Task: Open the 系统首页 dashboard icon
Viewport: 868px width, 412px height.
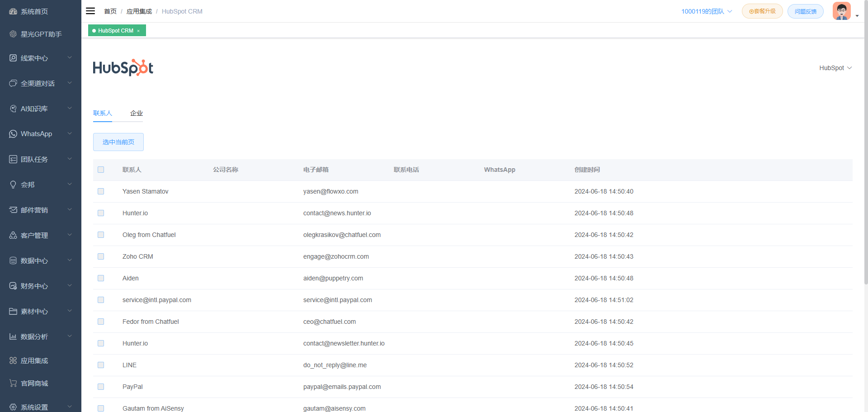Action: coord(13,11)
